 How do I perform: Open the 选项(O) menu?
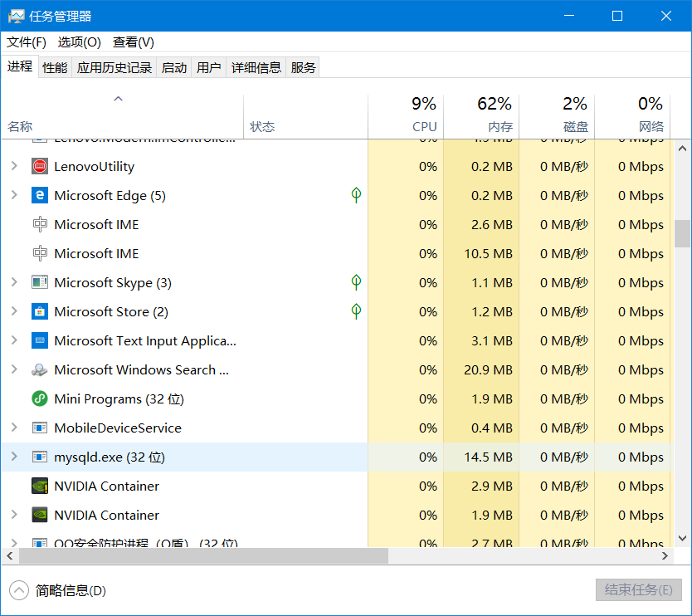(x=80, y=42)
